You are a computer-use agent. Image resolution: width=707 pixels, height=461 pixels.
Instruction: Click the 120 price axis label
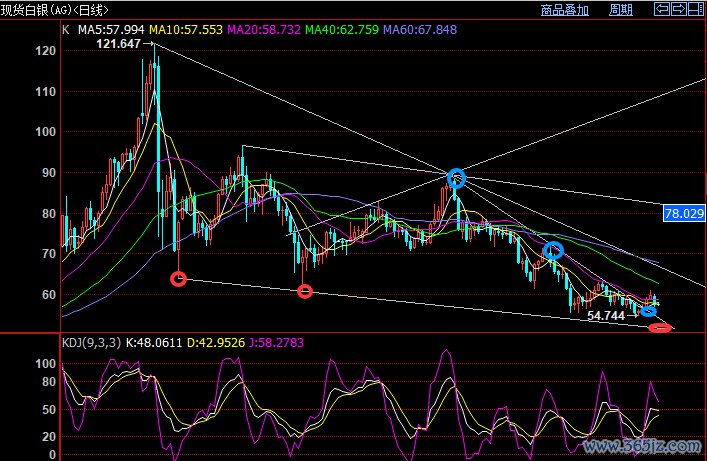point(46,51)
